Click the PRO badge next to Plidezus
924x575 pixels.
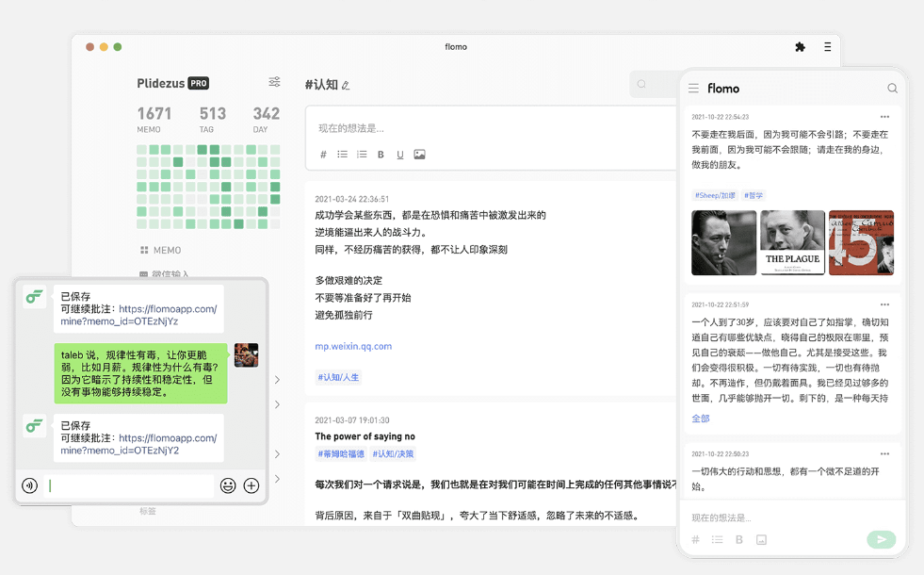coord(199,83)
